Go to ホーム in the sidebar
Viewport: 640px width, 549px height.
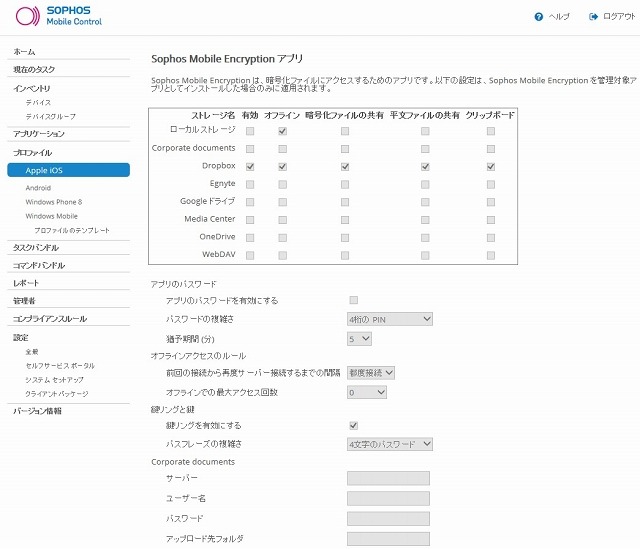(x=24, y=52)
